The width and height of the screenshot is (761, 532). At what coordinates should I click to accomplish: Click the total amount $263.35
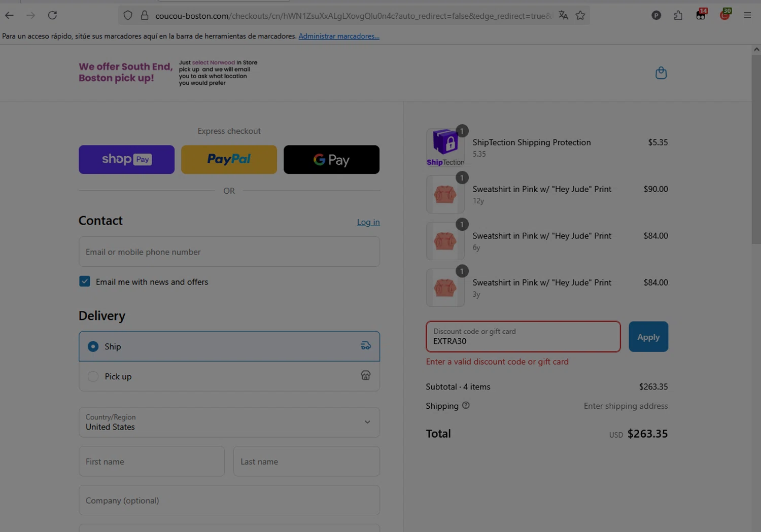coord(647,434)
